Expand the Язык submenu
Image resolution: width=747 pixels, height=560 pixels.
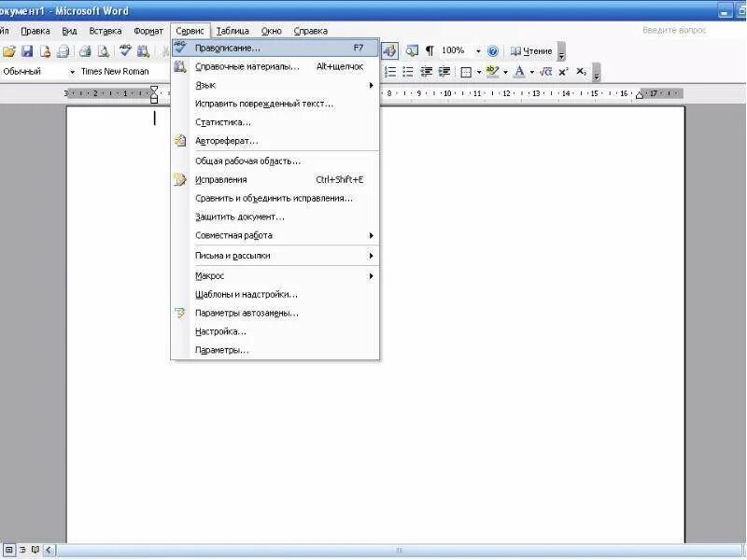coord(275,85)
